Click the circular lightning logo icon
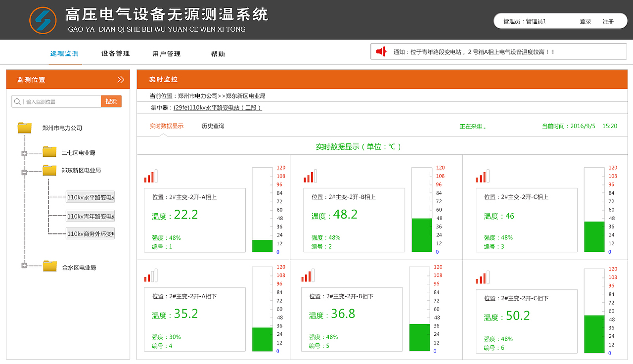The width and height of the screenshot is (633, 364). point(43,20)
